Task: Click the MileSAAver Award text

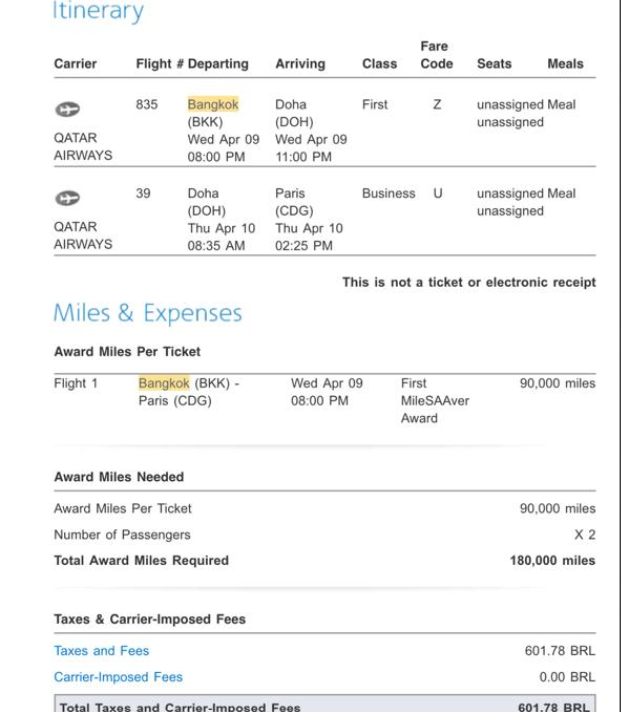Action: (435, 401)
